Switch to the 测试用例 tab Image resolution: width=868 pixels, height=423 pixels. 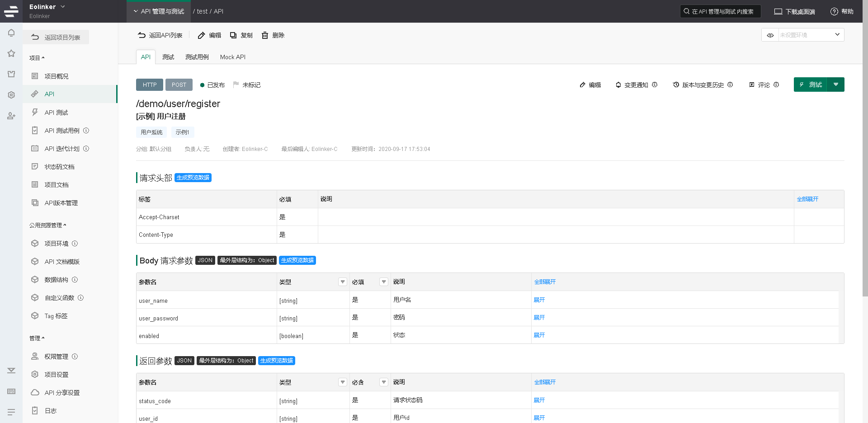tap(197, 57)
